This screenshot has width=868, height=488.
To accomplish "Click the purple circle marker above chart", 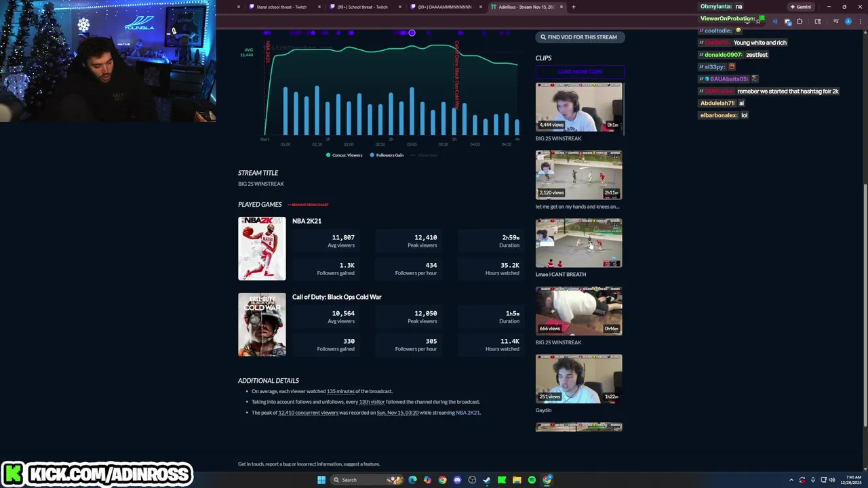I will 412,33.
